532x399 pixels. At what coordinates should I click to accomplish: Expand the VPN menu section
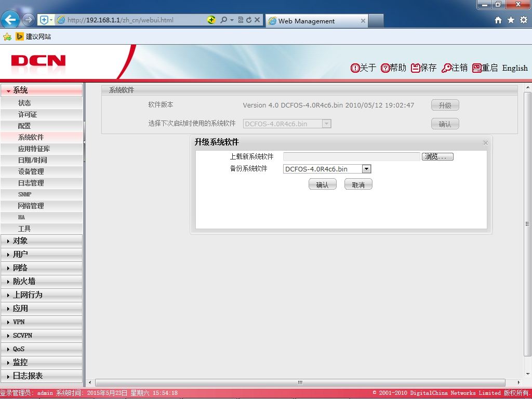(x=42, y=322)
